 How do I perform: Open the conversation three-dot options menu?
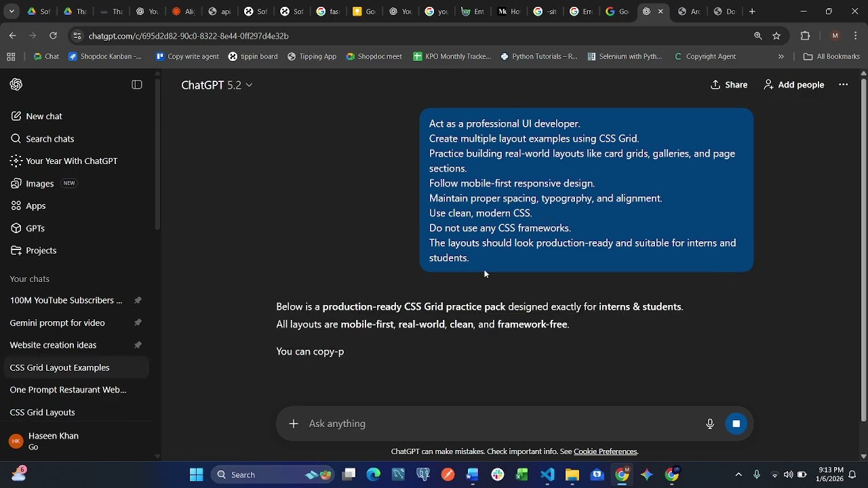tap(844, 85)
